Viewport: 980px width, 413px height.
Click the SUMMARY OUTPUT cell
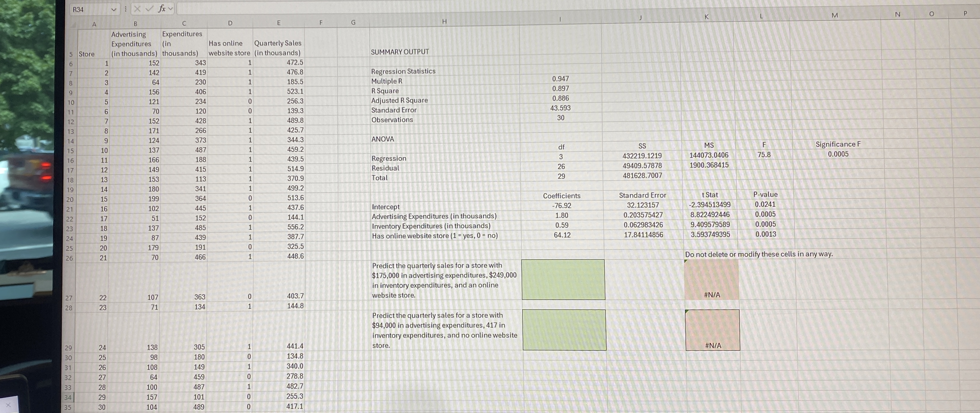(x=400, y=52)
